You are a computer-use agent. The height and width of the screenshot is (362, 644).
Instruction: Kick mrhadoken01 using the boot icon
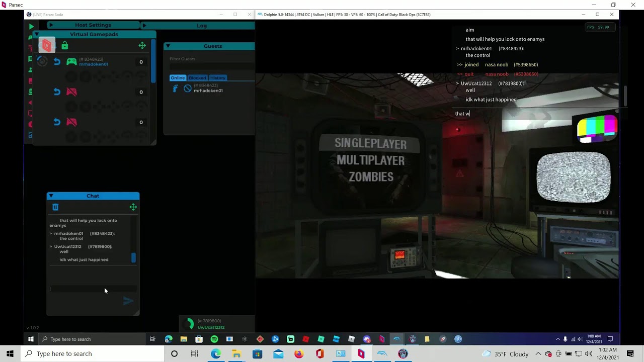[x=175, y=88]
